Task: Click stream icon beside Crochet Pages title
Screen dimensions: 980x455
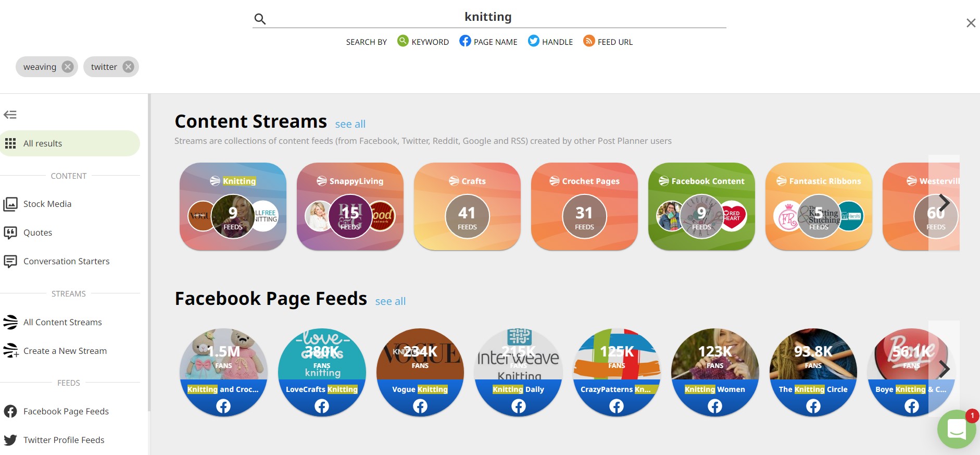Action: click(x=554, y=181)
